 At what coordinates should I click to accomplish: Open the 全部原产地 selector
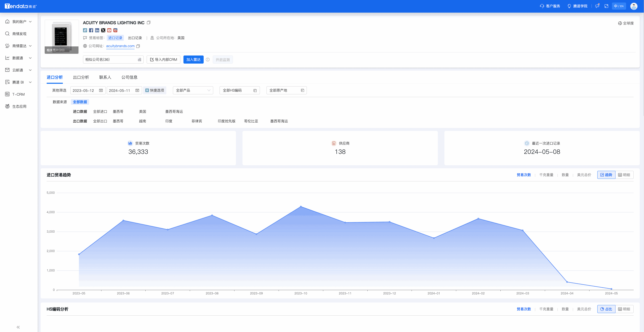(x=286, y=90)
